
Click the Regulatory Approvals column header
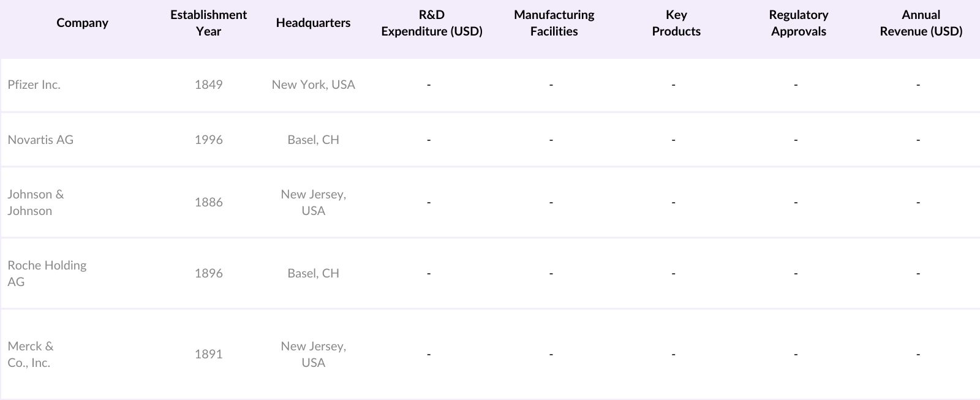(798, 23)
